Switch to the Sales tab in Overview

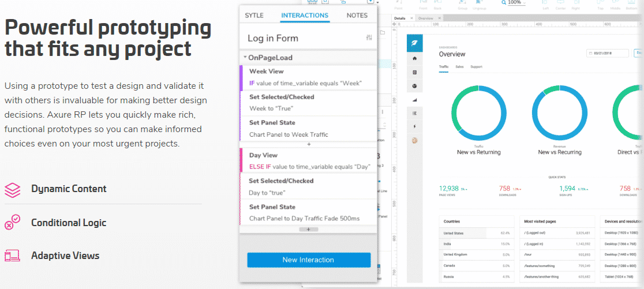click(459, 67)
